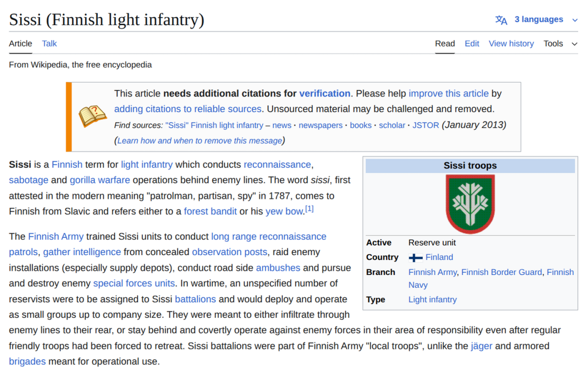Click the (January 2013) date text

(x=474, y=125)
